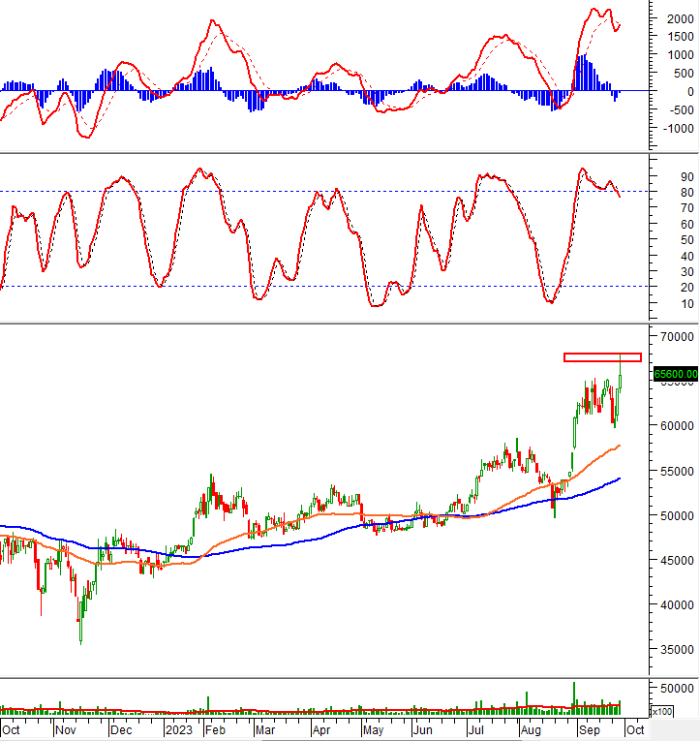Select the 1000 value on MACD axis
The image size is (700, 741).
pos(681,55)
